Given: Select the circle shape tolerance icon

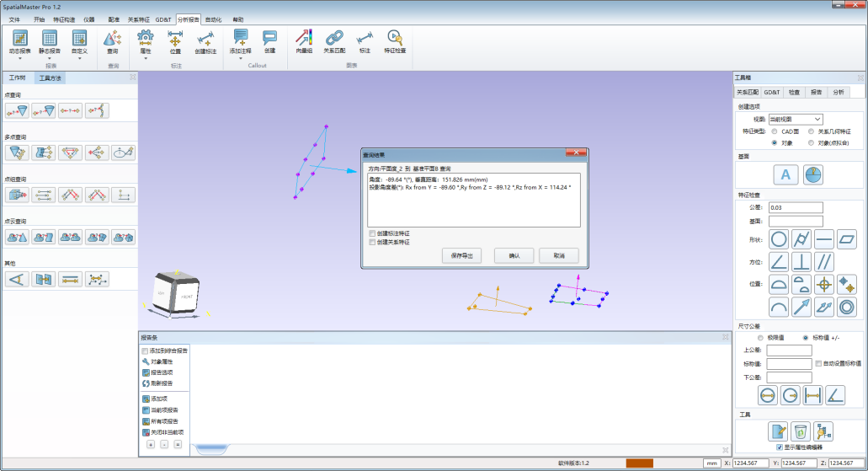Looking at the screenshot, I should click(779, 239).
